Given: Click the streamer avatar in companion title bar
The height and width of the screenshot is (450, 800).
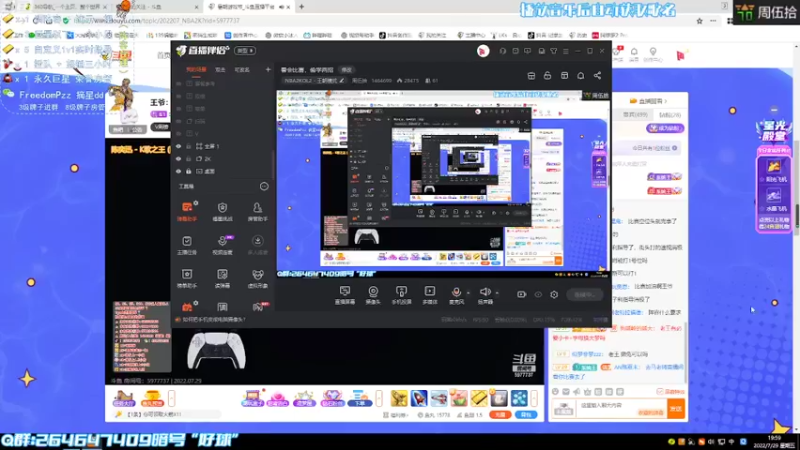Looking at the screenshot, I should point(483,51).
